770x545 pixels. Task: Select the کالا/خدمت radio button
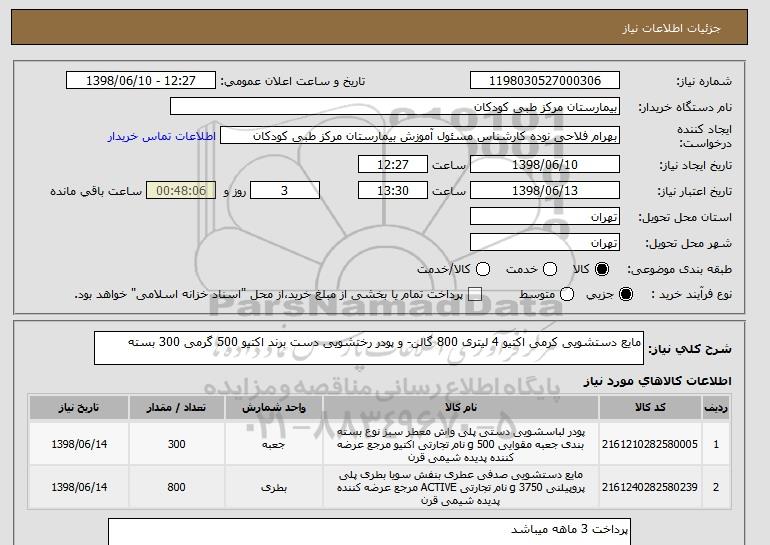pyautogui.click(x=483, y=269)
